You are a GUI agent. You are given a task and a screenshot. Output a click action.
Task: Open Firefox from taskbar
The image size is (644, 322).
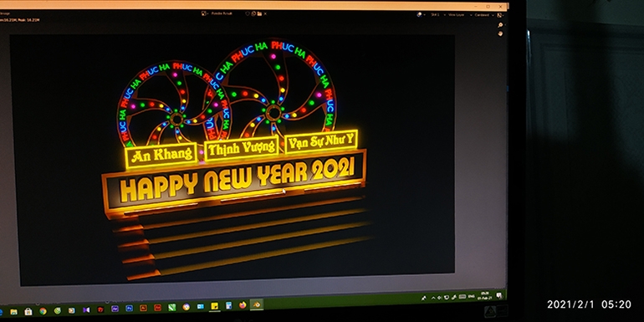pyautogui.click(x=243, y=305)
